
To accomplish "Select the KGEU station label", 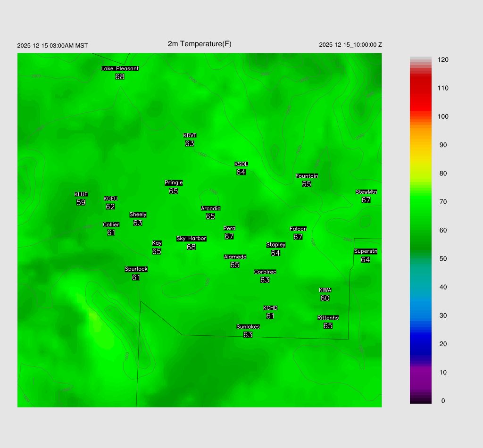I will [x=110, y=199].
